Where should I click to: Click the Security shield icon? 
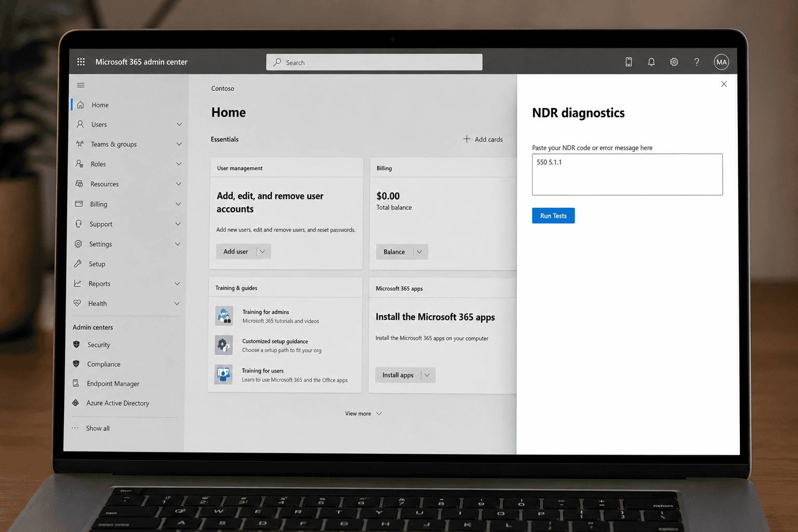(x=77, y=344)
